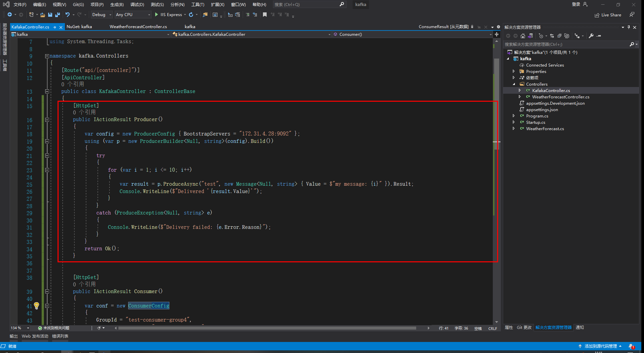
Task: Collapse the try block outline at line 21
Action: point(47,156)
